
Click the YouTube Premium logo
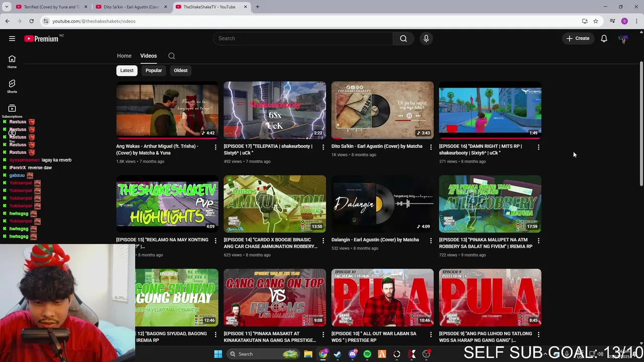pyautogui.click(x=42, y=39)
